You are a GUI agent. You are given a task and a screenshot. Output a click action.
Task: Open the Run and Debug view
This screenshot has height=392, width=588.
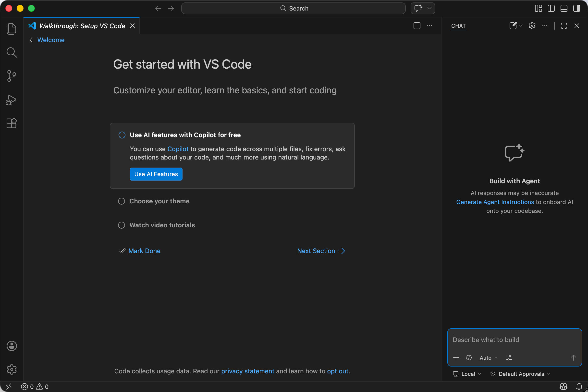[x=12, y=100]
